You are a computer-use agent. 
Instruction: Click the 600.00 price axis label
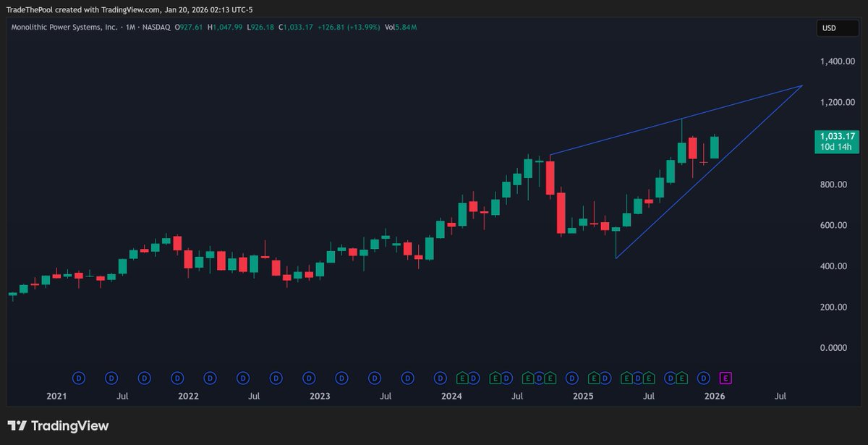833,225
